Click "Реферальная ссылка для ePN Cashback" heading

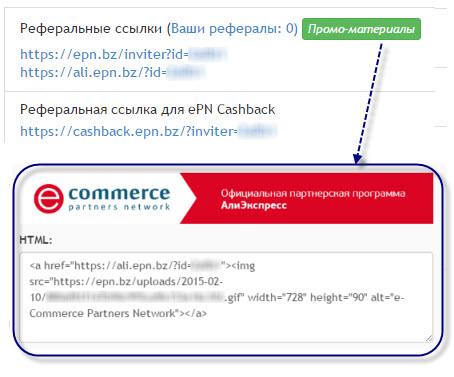coord(147,109)
